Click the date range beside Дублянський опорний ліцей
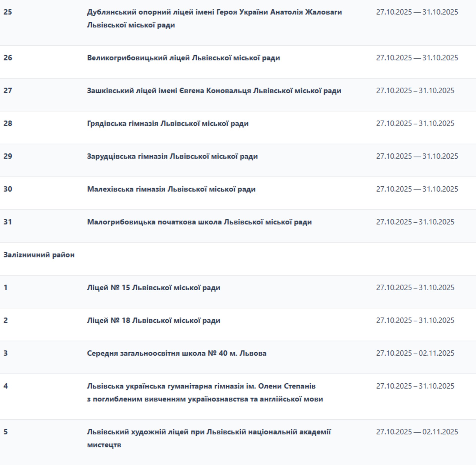This screenshot has height=465, width=476. (417, 12)
